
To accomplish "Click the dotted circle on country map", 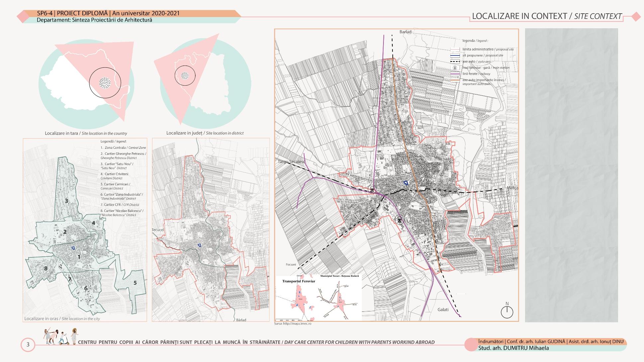I will click(105, 83).
